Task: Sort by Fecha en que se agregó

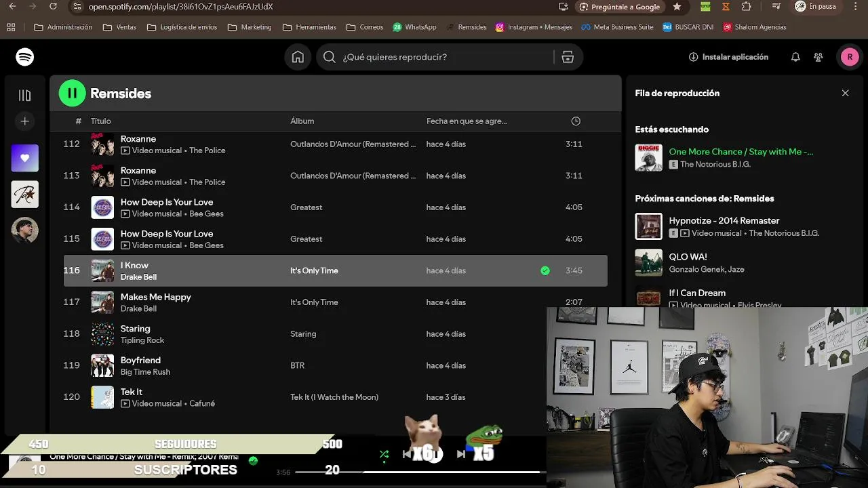Action: click(467, 121)
